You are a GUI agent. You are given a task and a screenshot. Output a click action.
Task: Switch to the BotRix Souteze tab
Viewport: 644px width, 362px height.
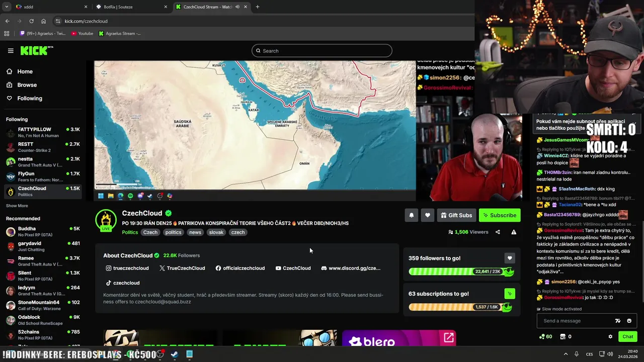pyautogui.click(x=131, y=7)
